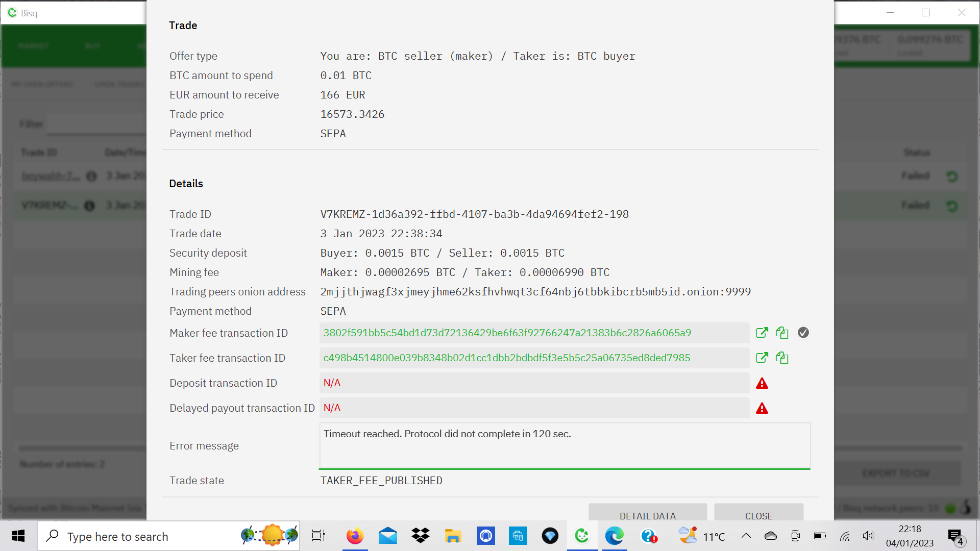Copy taker fee transaction ID
This screenshot has width=980, height=551.
pyautogui.click(x=781, y=358)
